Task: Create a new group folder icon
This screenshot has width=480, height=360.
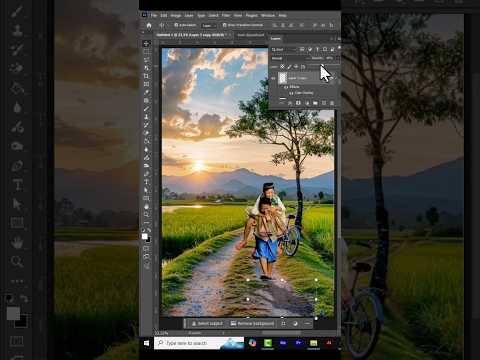Action: [315, 103]
